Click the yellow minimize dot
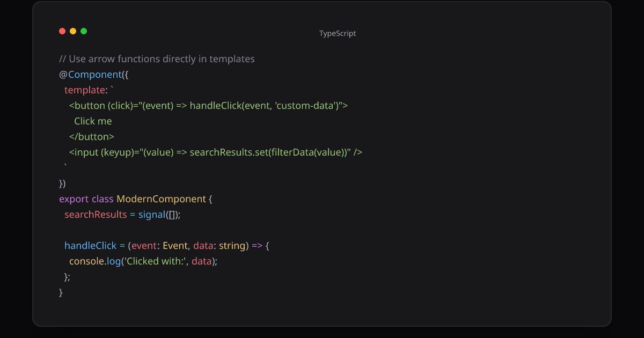Viewport: 644px width, 338px height. click(x=73, y=31)
